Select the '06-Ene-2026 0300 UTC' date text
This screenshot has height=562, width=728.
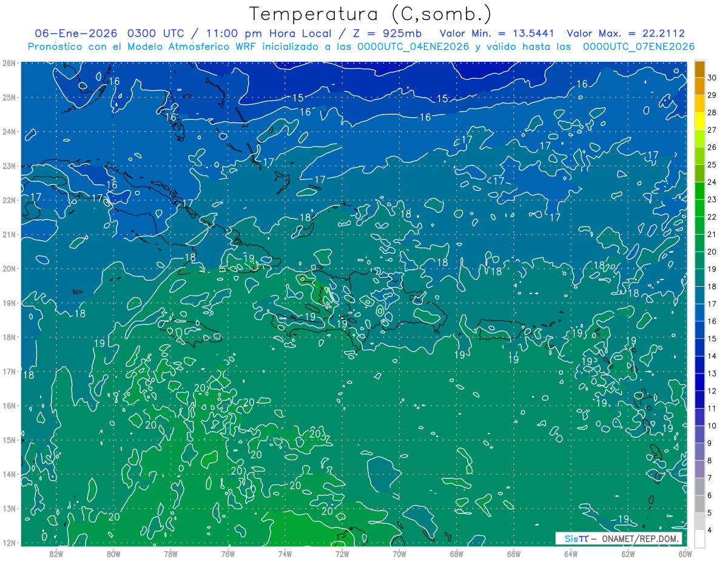pos(108,33)
